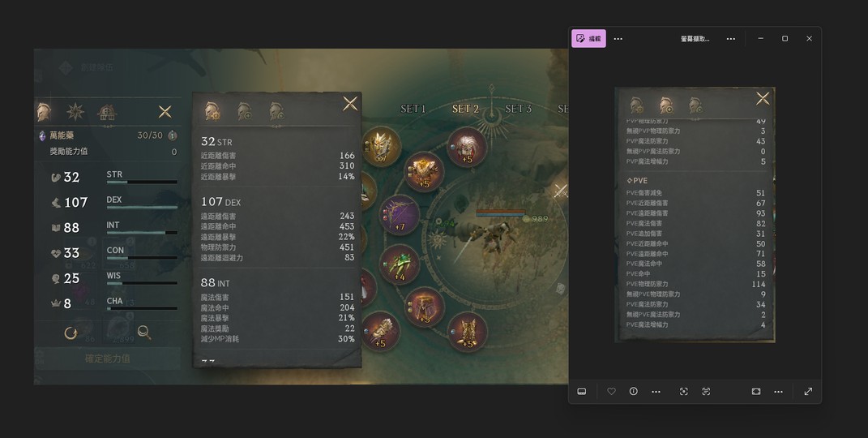Click the compass star icon above 萬能藥
The height and width of the screenshot is (438, 868).
[75, 112]
